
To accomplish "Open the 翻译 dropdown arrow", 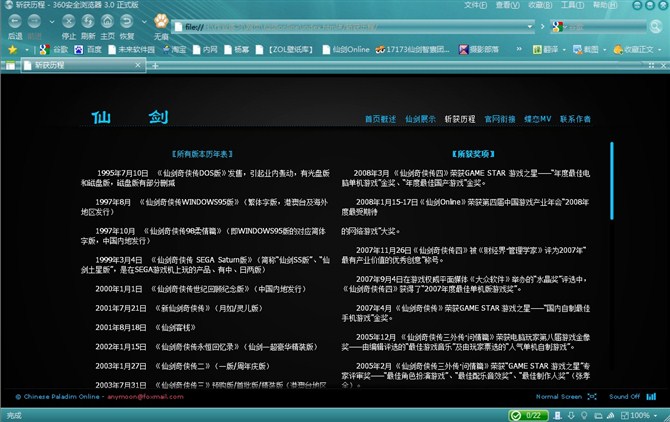I will click(564, 50).
